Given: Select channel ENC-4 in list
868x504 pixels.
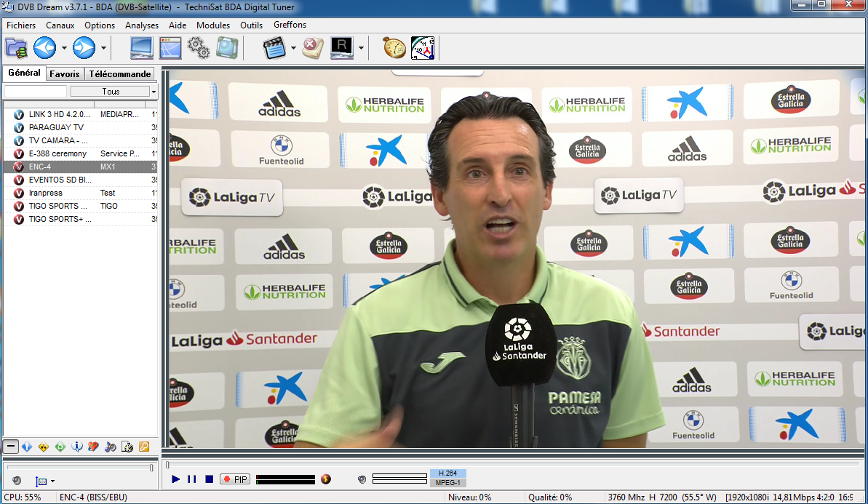Looking at the screenshot, I should (81, 167).
